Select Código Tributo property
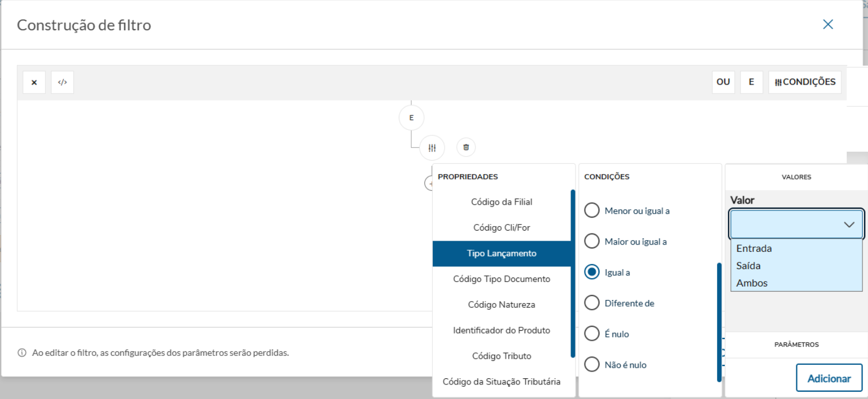Image resolution: width=868 pixels, height=399 pixels. [502, 356]
